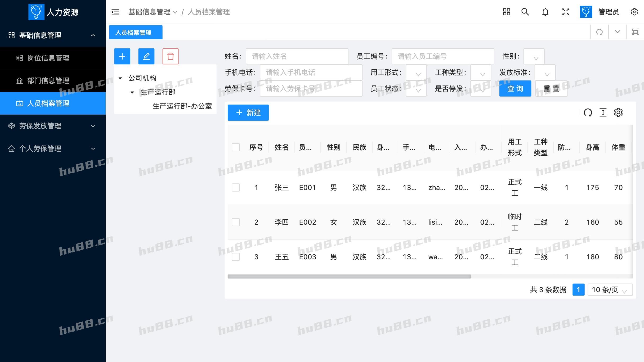Toggle fullscreen with the expand icon
Image resolution: width=644 pixels, height=362 pixels.
[x=565, y=12]
